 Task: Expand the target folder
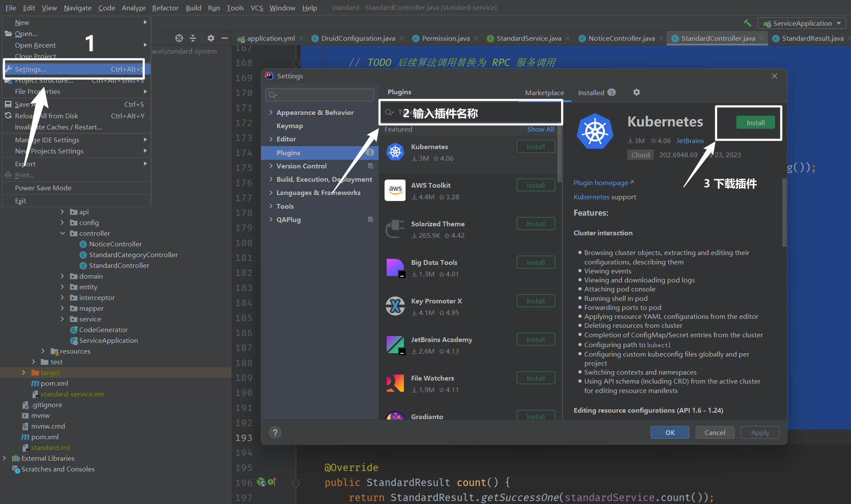click(x=24, y=372)
